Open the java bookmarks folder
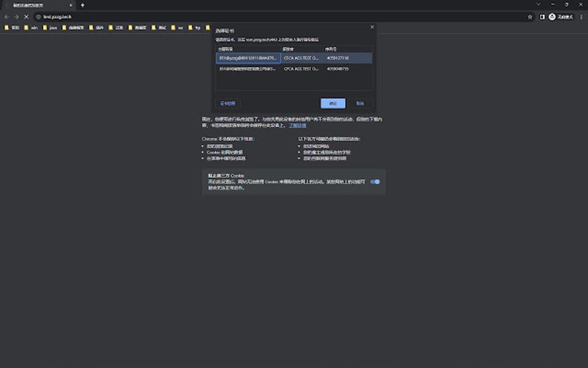The image size is (588, 368). 51,27
